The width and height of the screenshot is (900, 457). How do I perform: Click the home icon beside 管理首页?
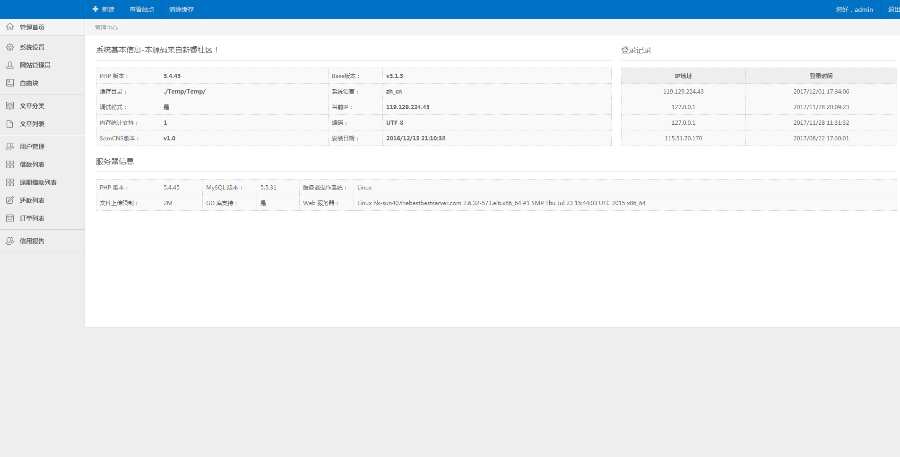10,27
